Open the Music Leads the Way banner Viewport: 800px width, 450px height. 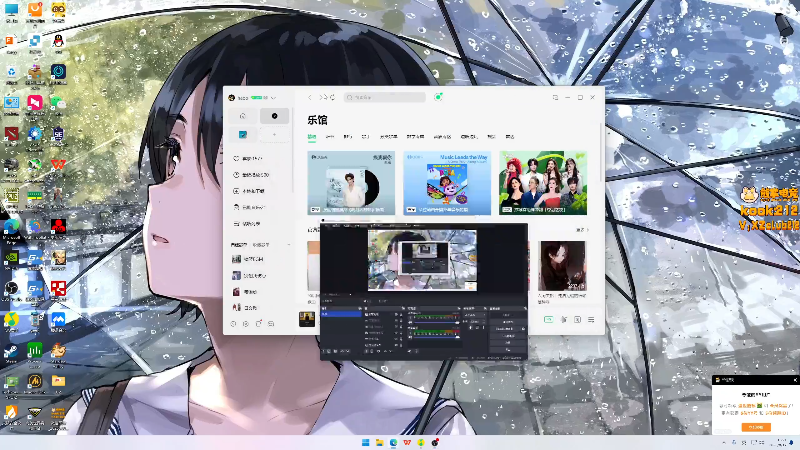[x=447, y=183]
